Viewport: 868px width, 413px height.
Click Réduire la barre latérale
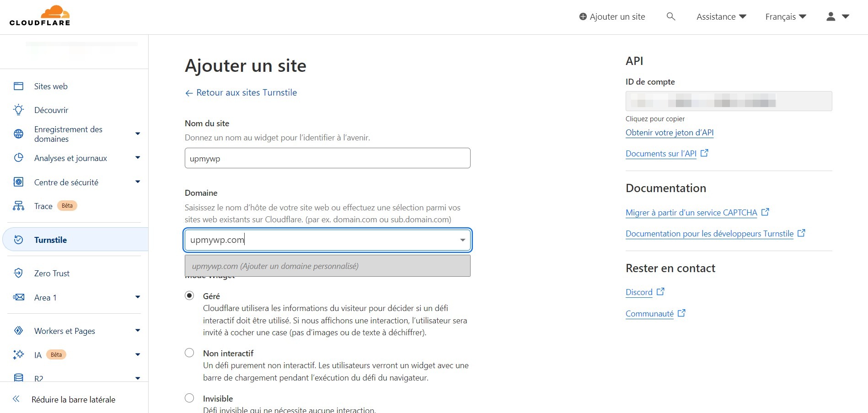pos(73,399)
